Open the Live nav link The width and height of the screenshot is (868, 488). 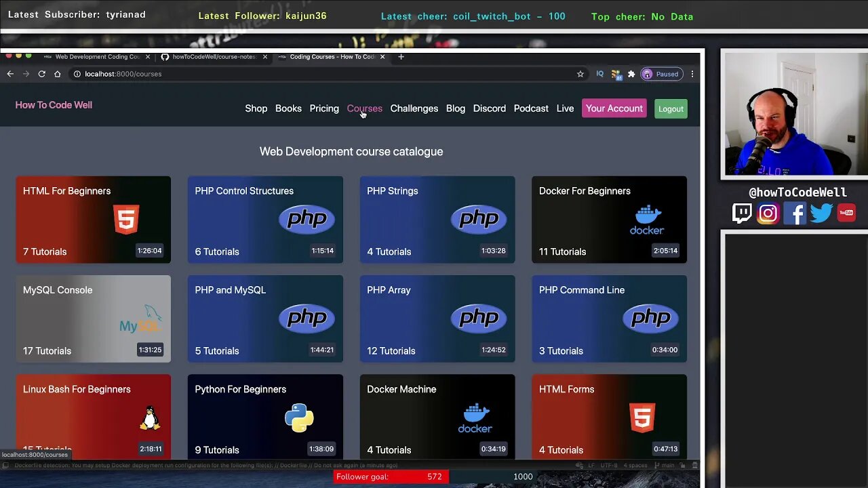tap(565, 108)
